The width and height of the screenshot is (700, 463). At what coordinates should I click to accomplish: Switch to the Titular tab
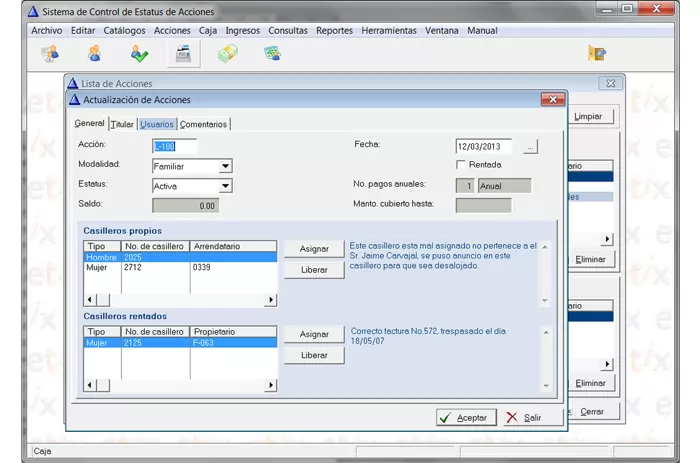(122, 124)
